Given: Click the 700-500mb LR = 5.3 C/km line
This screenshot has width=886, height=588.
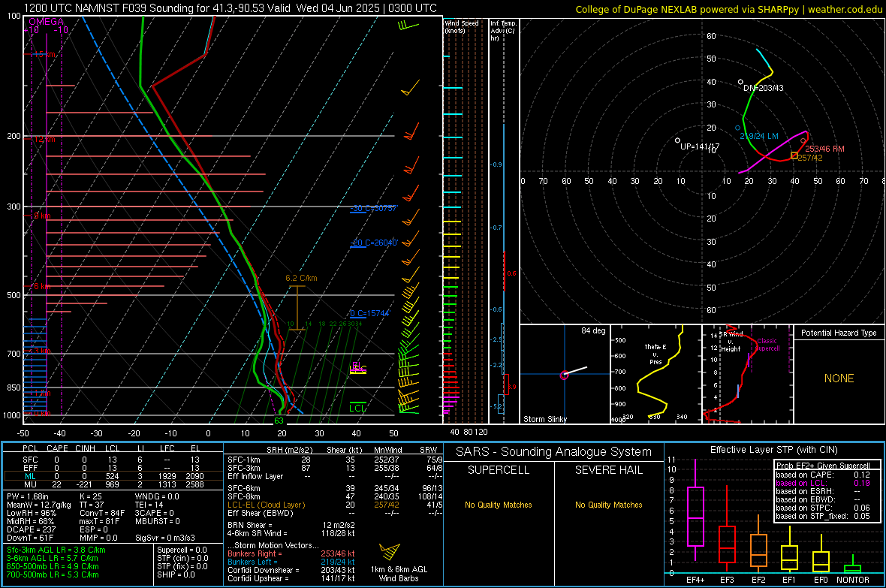Looking at the screenshot, I should pos(53,574).
